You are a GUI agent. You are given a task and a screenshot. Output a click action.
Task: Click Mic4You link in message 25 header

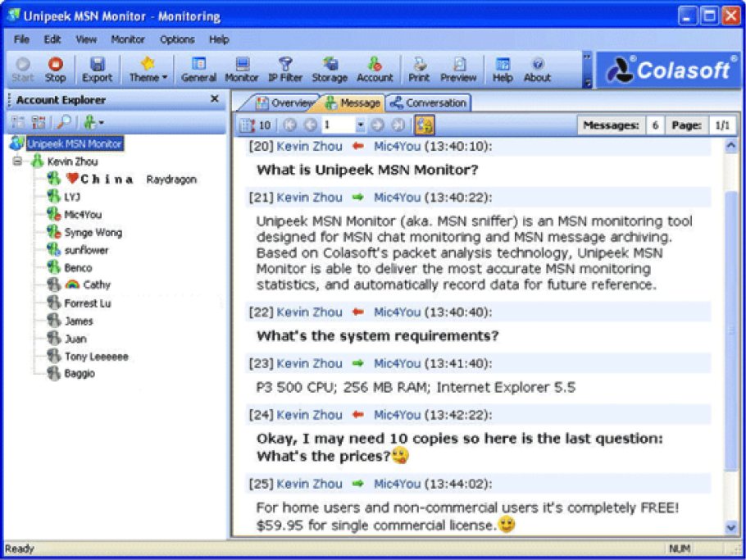pos(398,484)
